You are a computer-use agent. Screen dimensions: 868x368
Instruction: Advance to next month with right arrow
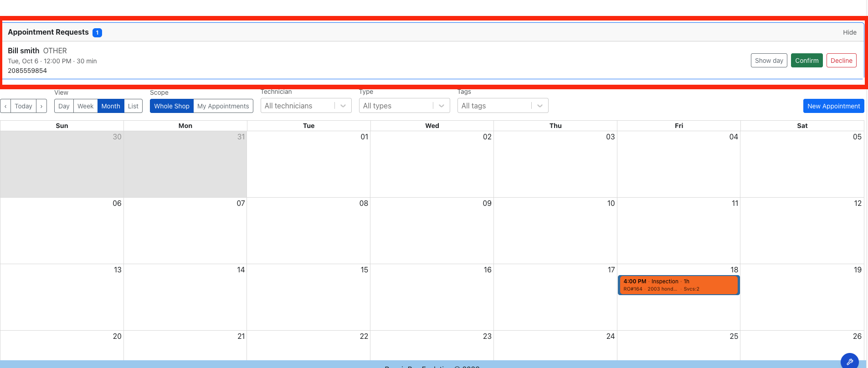tap(41, 106)
